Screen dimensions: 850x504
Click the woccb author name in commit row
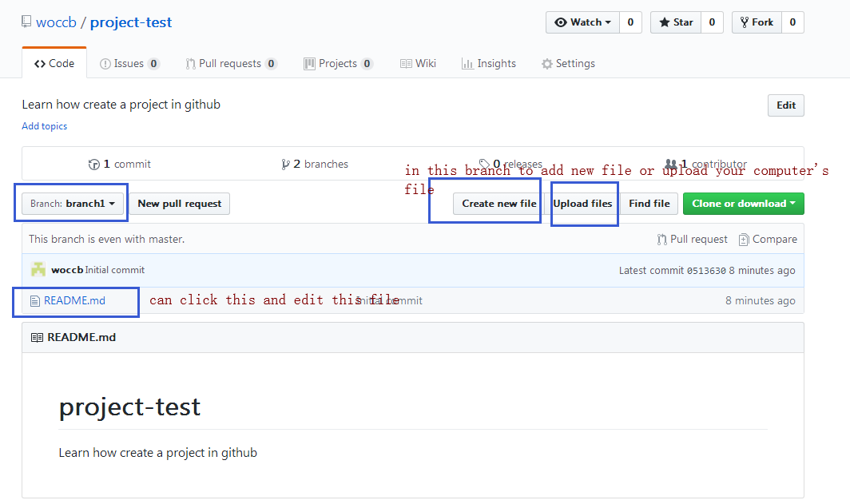pyautogui.click(x=67, y=269)
